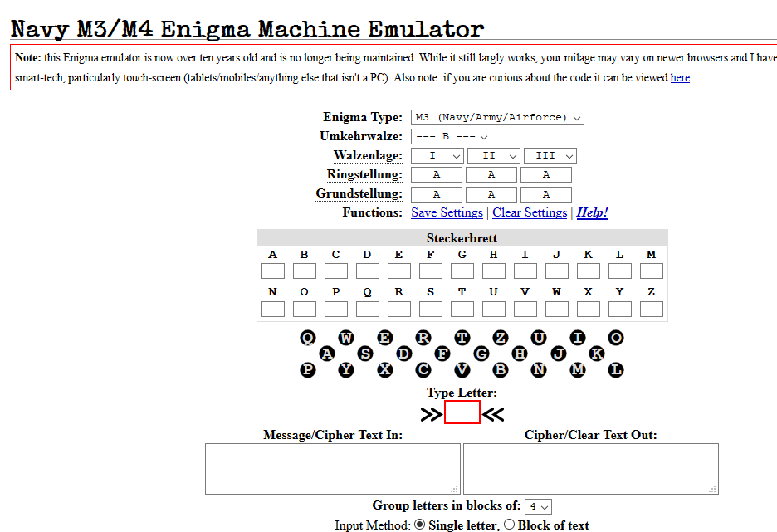Tap the V key on Enigma keyboard

[462, 370]
